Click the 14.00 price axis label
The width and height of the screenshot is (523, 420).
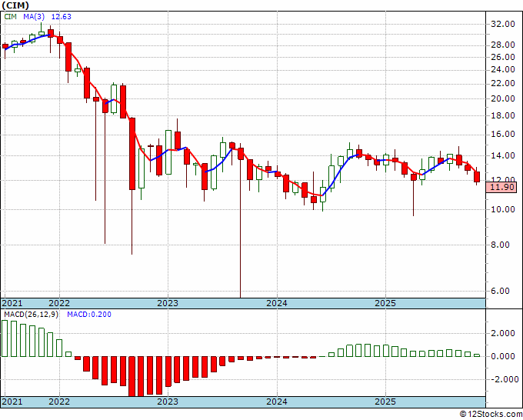pyautogui.click(x=503, y=156)
